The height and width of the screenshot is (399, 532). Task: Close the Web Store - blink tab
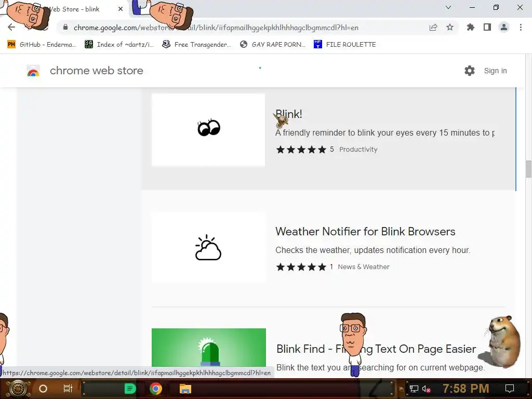[121, 9]
